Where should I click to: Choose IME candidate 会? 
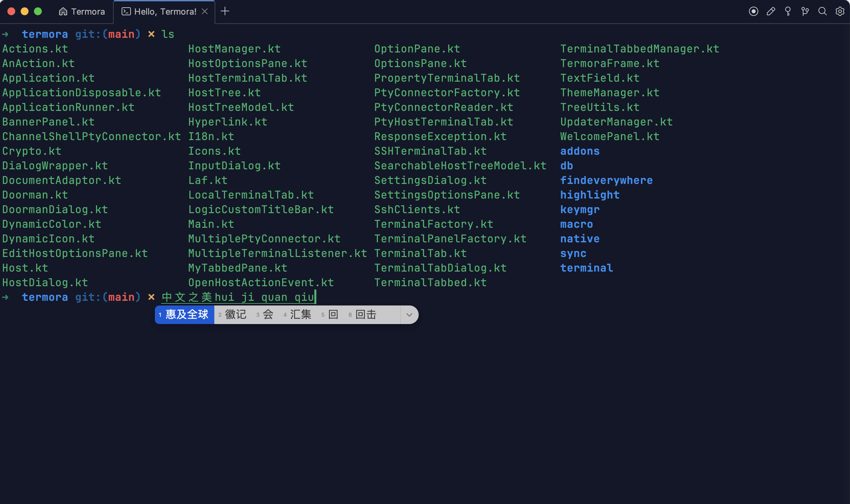tap(265, 314)
